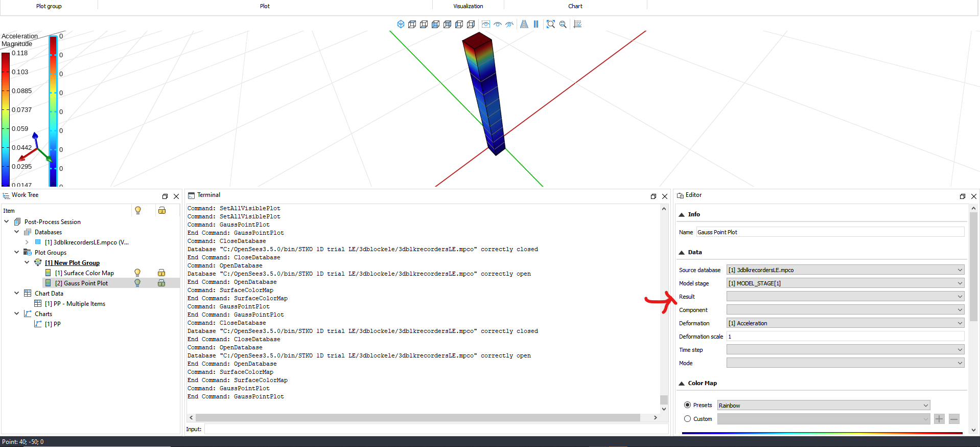Open the grid settings icon

click(x=578, y=24)
